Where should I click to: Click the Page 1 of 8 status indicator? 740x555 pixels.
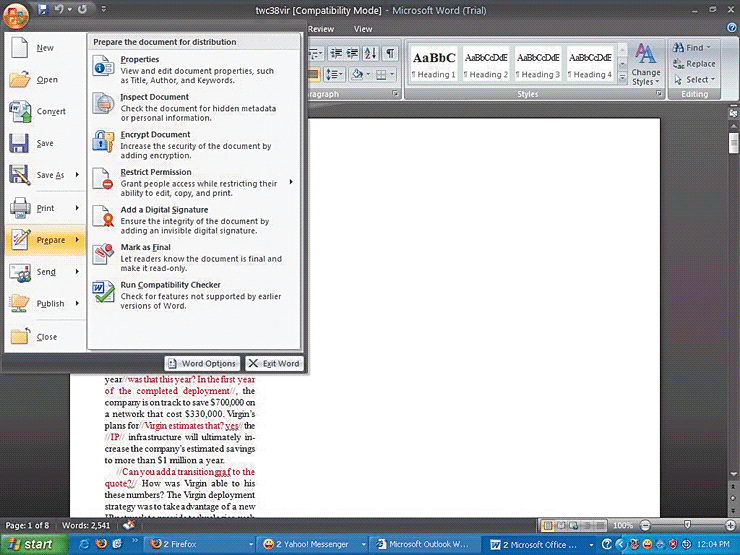coord(27,525)
